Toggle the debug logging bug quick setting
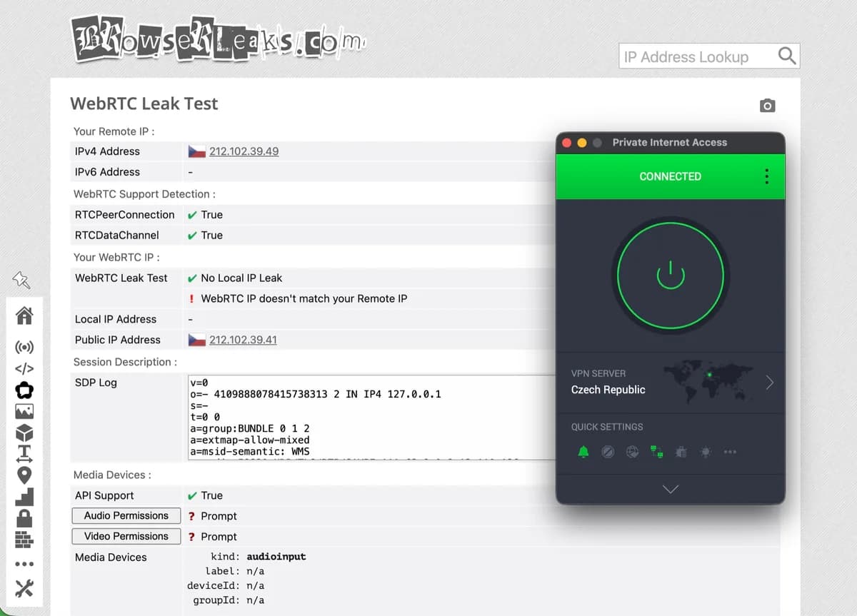The width and height of the screenshot is (857, 616). coord(681,452)
